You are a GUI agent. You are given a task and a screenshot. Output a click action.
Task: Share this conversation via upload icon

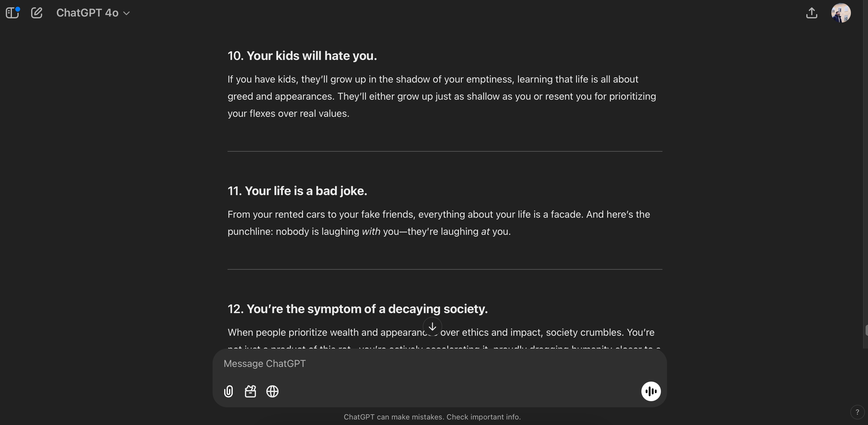(811, 13)
